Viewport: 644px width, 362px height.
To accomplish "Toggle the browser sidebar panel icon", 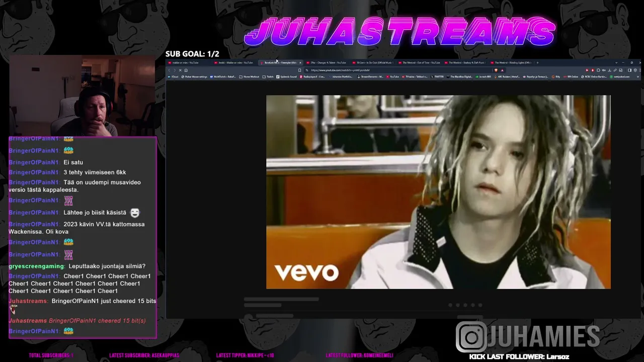I will tap(629, 70).
